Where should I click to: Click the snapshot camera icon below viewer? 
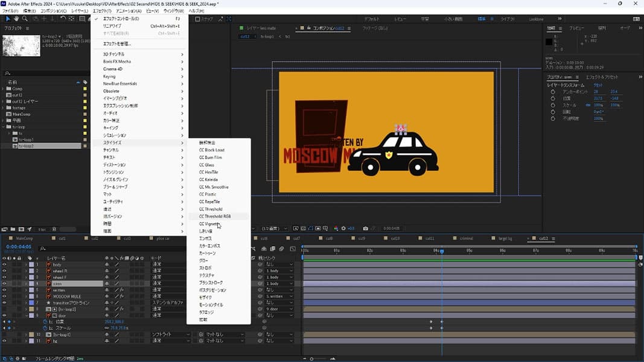click(x=366, y=229)
